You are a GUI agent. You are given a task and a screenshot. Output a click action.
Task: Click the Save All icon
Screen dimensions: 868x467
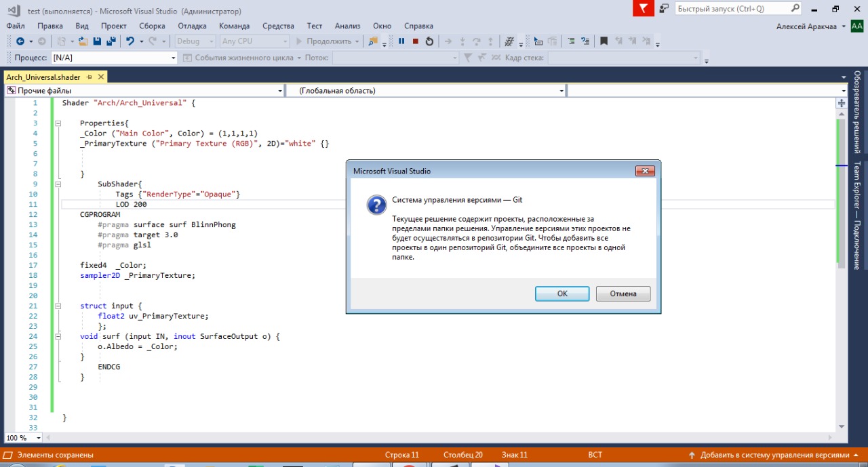[111, 41]
